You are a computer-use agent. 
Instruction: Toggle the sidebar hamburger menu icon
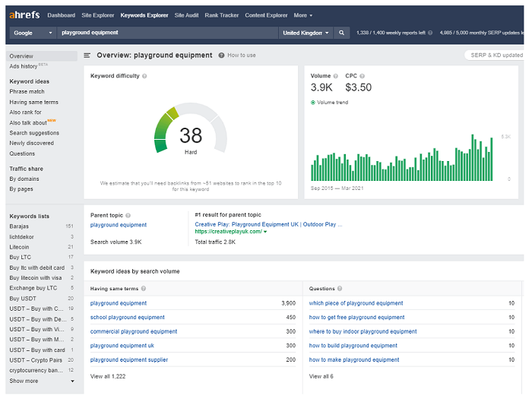[x=87, y=55]
